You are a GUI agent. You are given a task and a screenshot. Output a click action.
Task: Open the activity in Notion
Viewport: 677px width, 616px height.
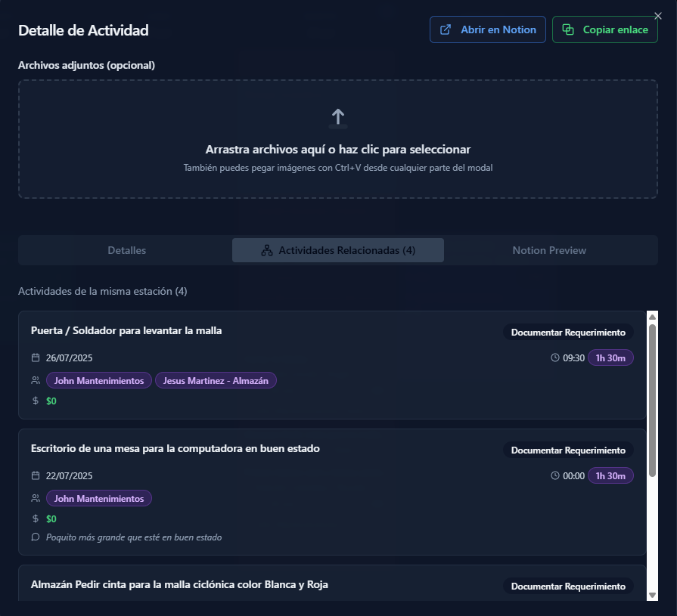[x=487, y=29]
